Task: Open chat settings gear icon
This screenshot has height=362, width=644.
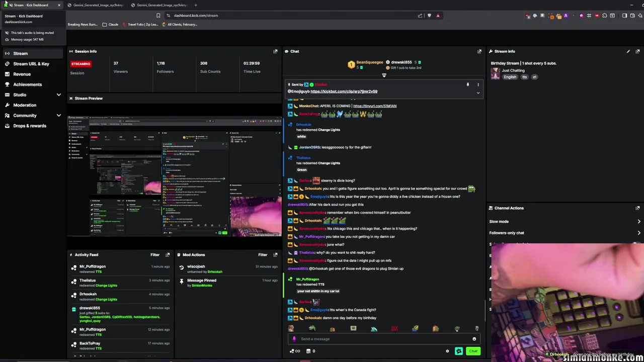Action: coord(447,351)
